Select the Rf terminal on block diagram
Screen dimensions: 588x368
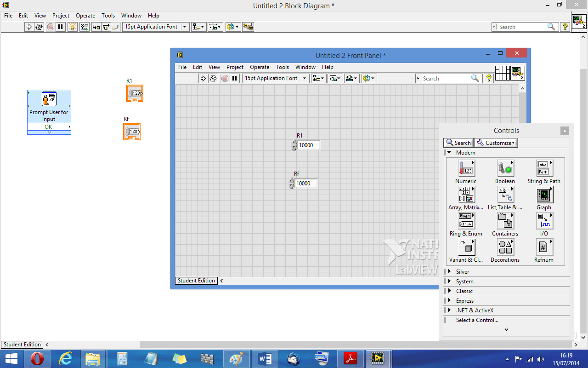(x=132, y=132)
